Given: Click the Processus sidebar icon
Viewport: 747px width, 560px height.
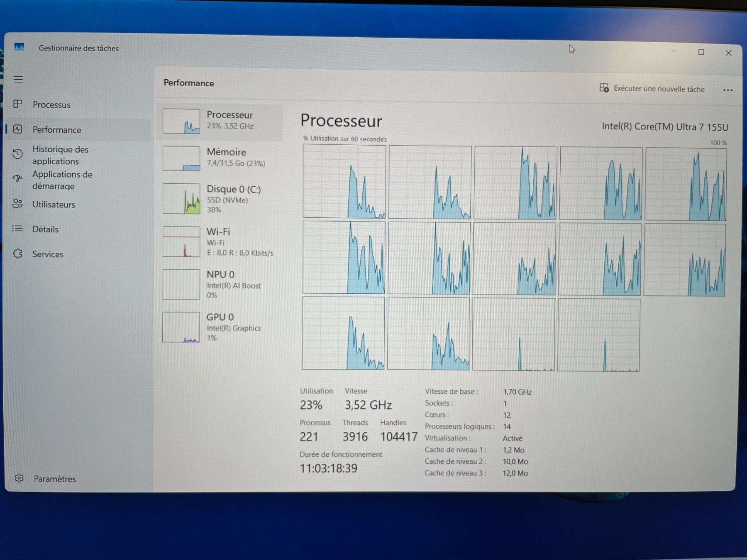Looking at the screenshot, I should 17,104.
